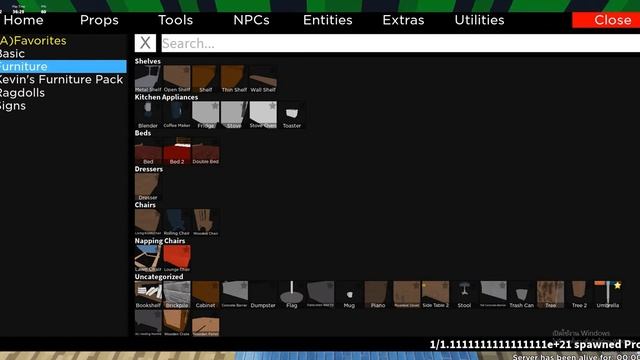
Task: Select the Basic category
Action: tap(63, 53)
